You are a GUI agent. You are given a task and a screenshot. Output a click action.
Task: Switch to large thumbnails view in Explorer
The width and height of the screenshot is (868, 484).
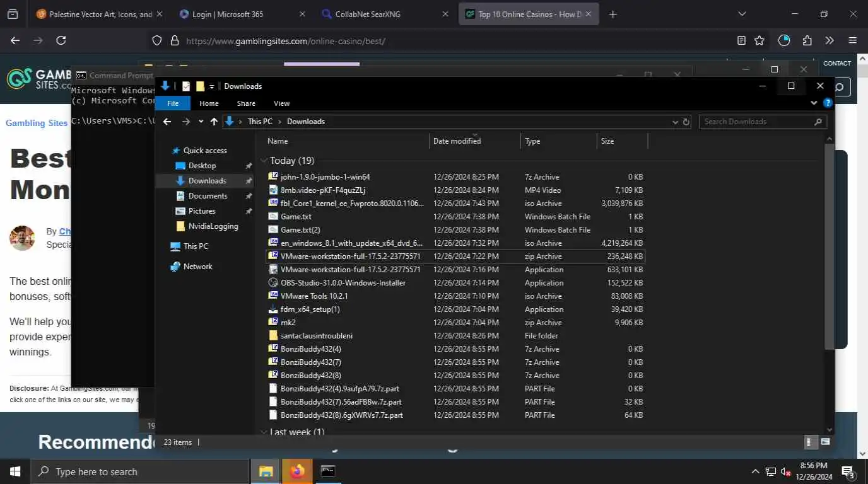point(825,442)
